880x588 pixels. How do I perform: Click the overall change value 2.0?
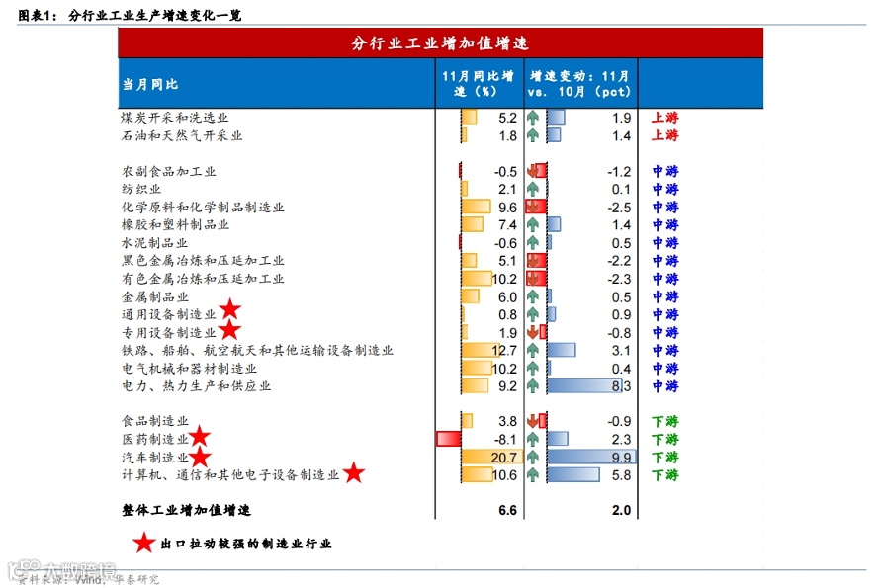[621, 510]
